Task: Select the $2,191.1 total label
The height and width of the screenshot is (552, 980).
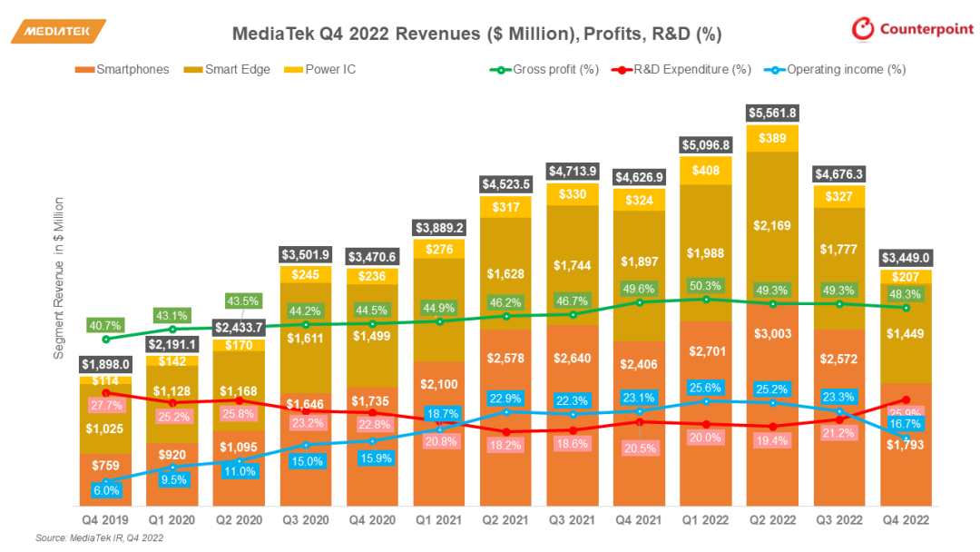Action: pos(171,344)
